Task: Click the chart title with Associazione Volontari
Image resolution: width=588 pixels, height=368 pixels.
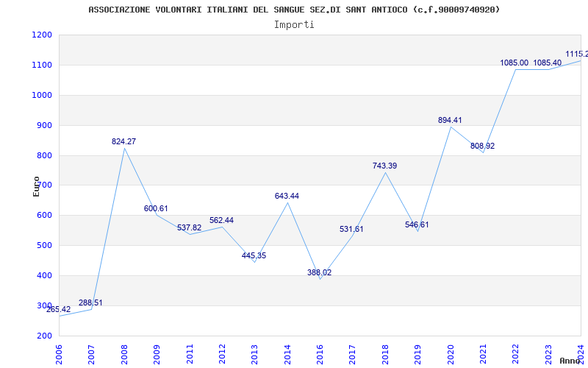Action: pyautogui.click(x=294, y=10)
